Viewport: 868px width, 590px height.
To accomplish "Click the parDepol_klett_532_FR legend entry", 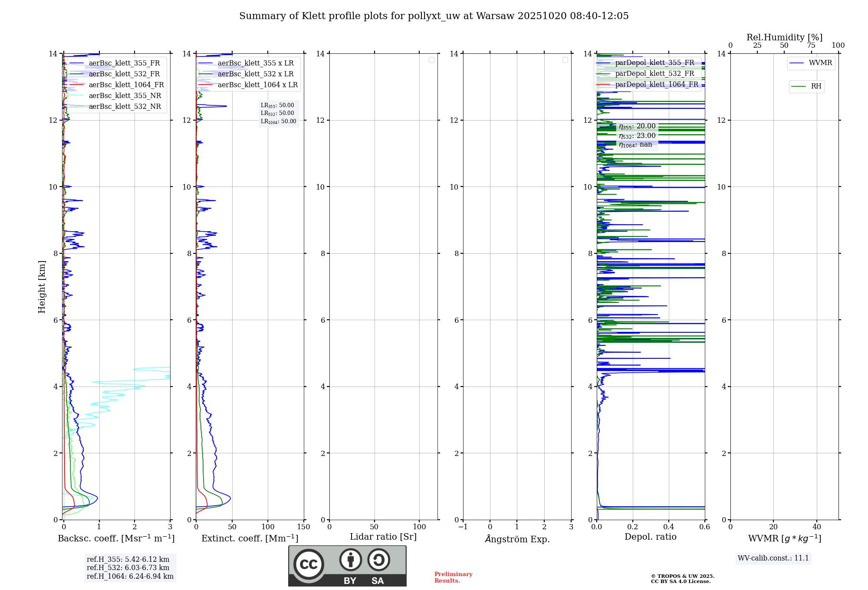I will pyautogui.click(x=654, y=74).
